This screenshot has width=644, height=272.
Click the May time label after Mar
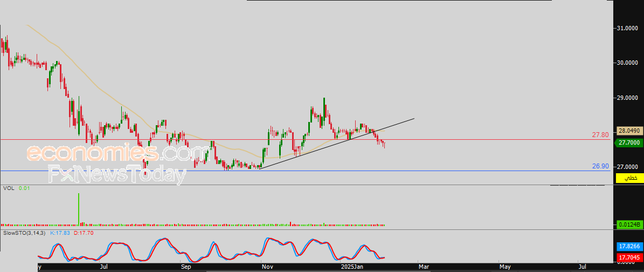pyautogui.click(x=505, y=267)
